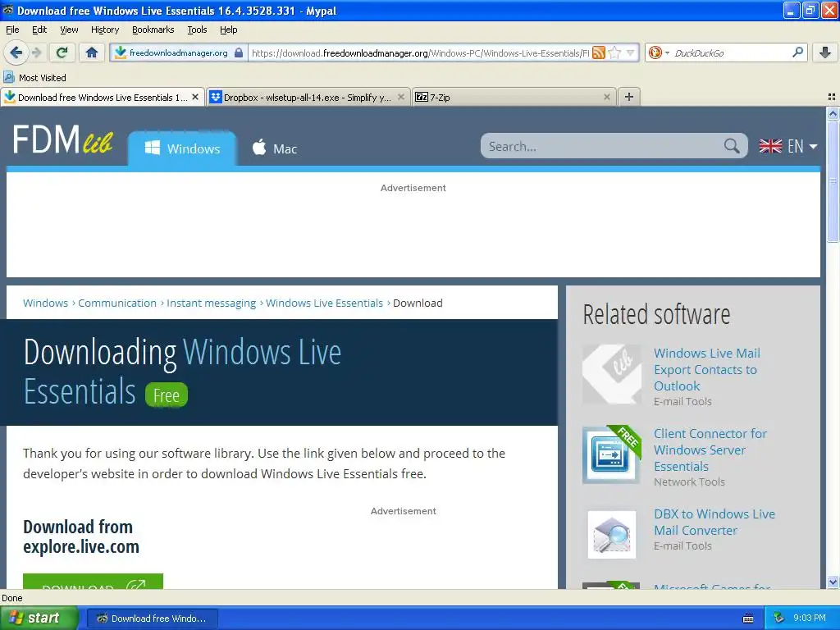
Task: Click the Client Connector software icon
Action: 612,454
